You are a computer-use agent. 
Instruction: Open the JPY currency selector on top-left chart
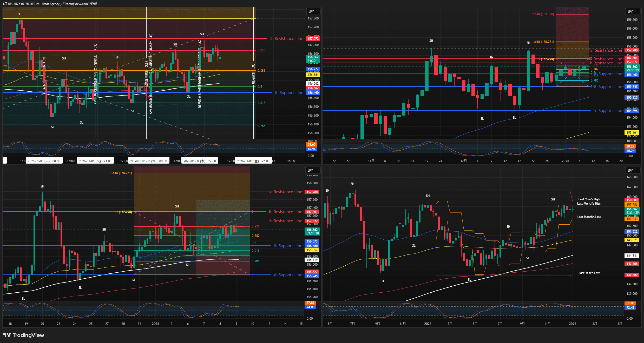click(311, 11)
